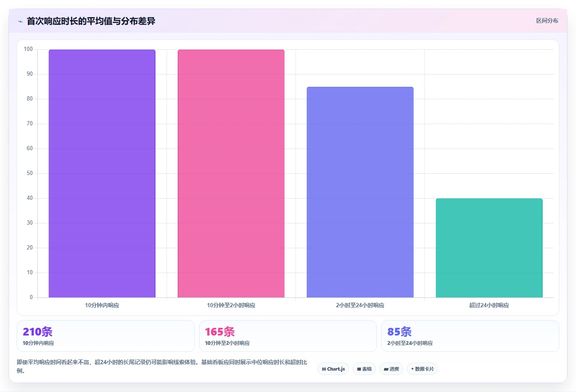
Task: Click x-axis label 10分钟内响应
Action: 102,305
